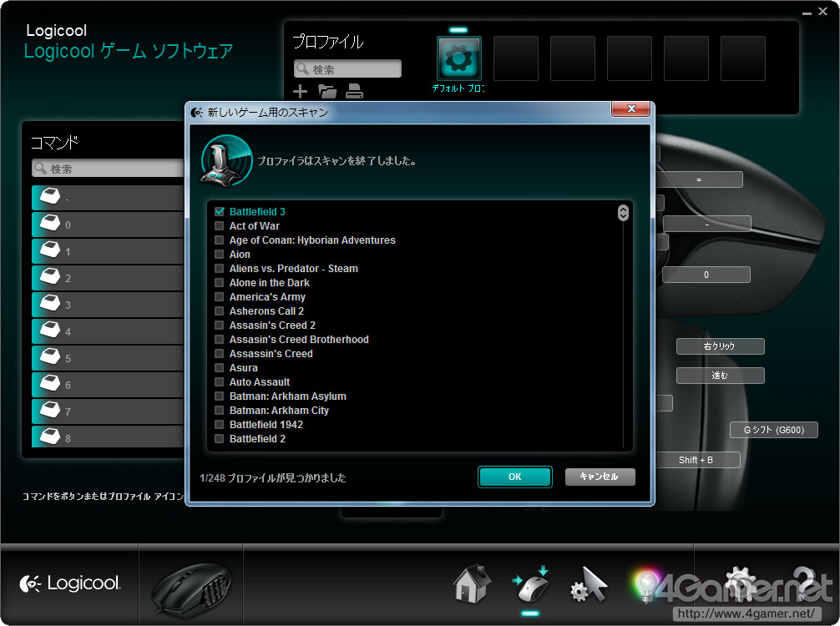Tick Aliens vs. Predator - Steam checkbox
The height and width of the screenshot is (626, 840).
pos(219,268)
